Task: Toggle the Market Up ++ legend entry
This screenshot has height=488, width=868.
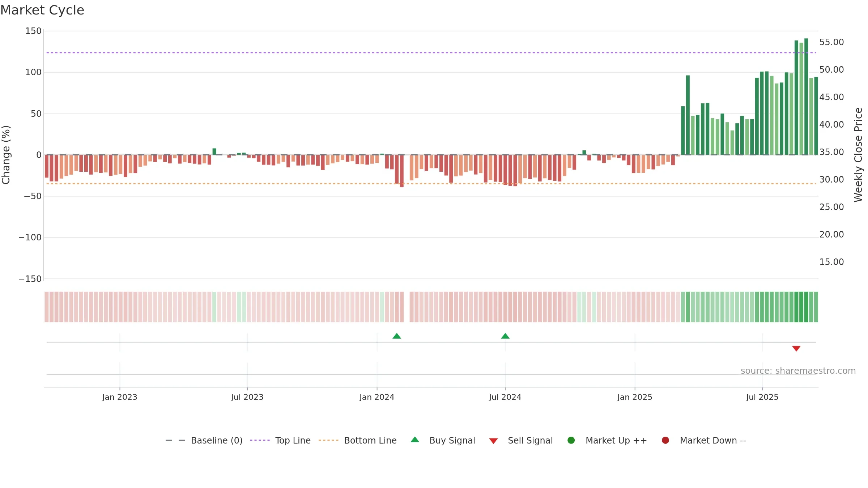Action: click(x=607, y=440)
